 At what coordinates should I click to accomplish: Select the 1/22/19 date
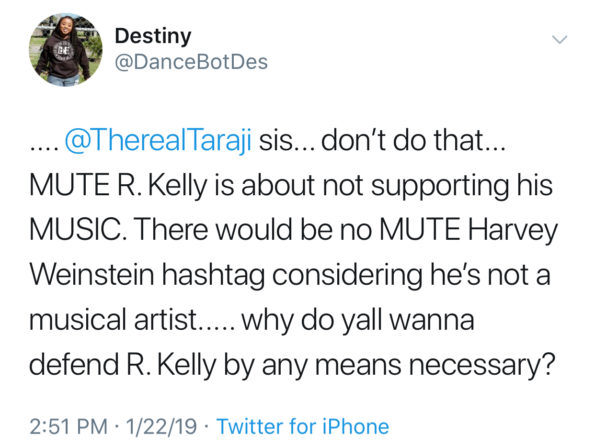[161, 426]
